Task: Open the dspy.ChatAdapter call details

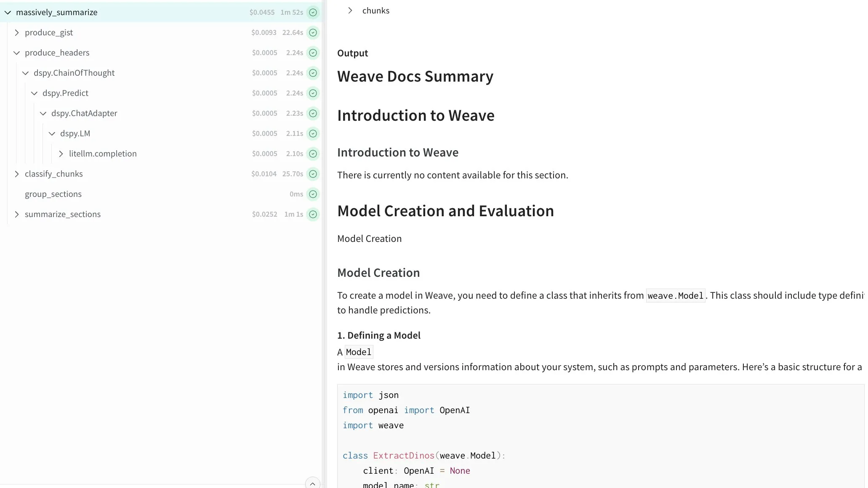Action: coord(84,113)
